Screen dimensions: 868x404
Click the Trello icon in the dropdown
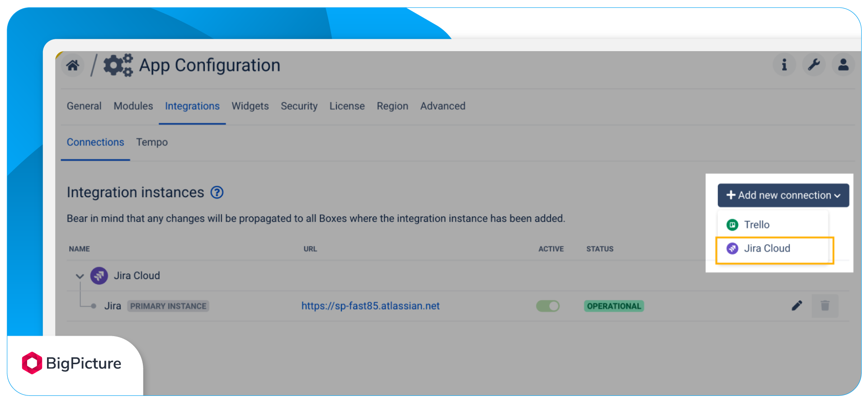pos(732,225)
